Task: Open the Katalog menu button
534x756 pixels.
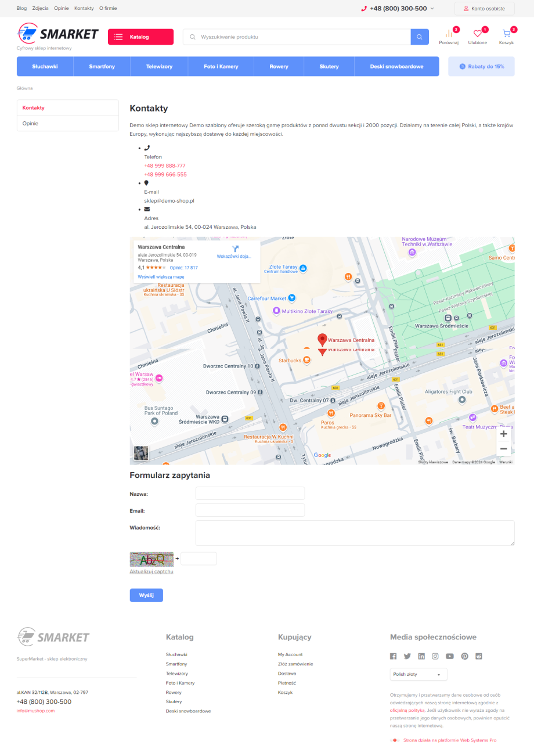Action: (x=140, y=37)
